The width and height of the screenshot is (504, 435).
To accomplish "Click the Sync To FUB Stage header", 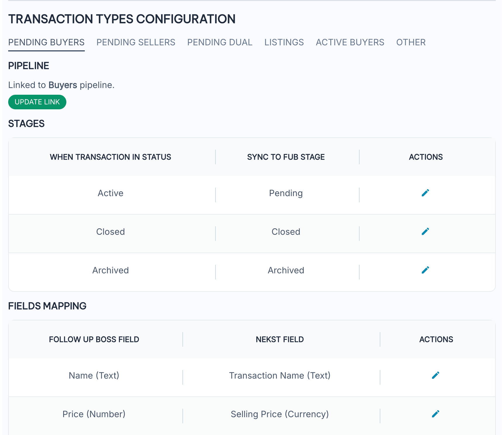I will tap(286, 157).
